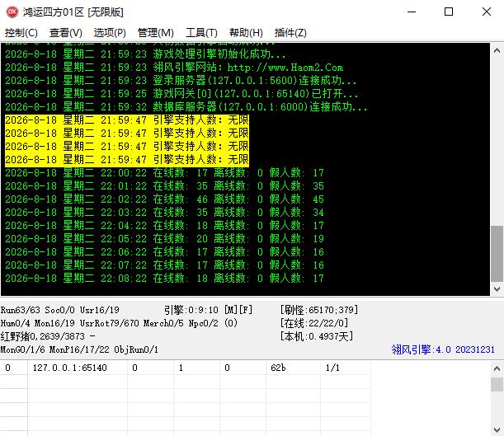
Task: Click log line 游戏网关[0](127.0.0.1:65140)已打开
Action: coord(181,94)
